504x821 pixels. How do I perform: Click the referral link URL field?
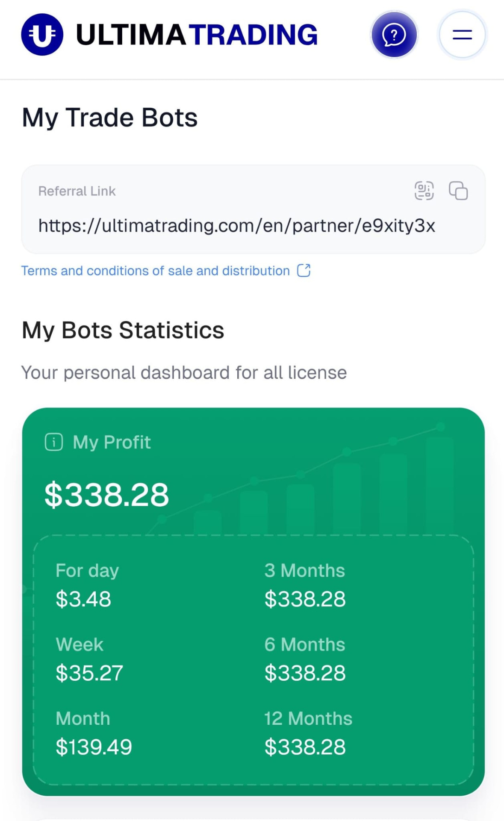236,225
